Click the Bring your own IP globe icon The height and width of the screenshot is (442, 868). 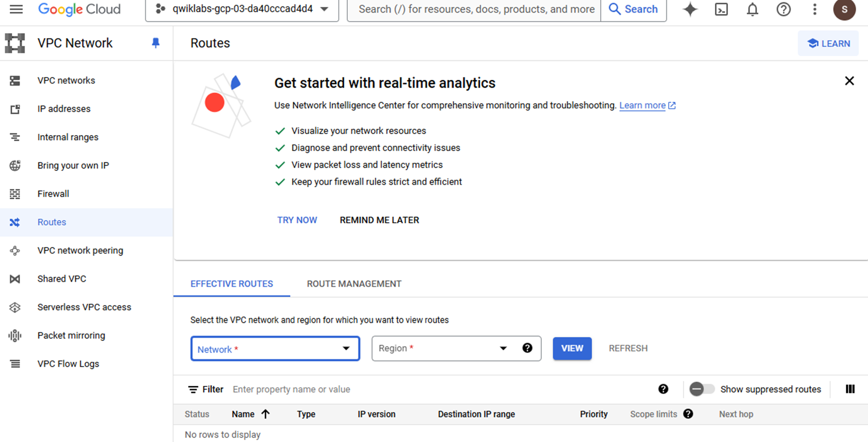pyautogui.click(x=15, y=165)
